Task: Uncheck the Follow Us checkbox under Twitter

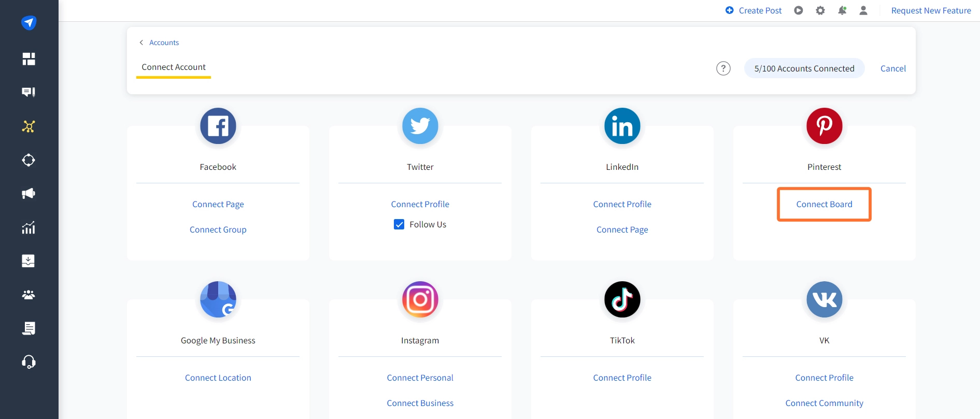Action: coord(399,224)
